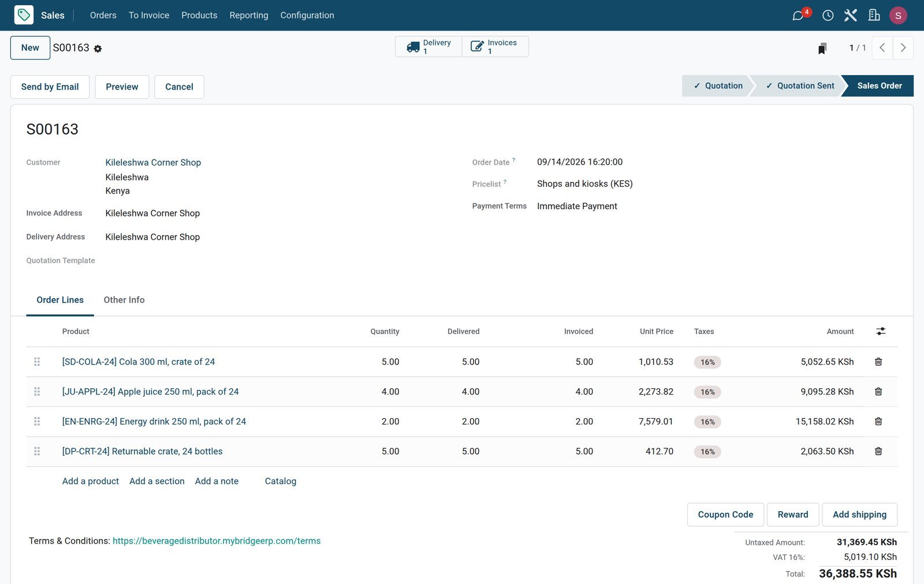The width and height of the screenshot is (924, 584).
Task: Open the Configuration menu
Action: (x=307, y=15)
